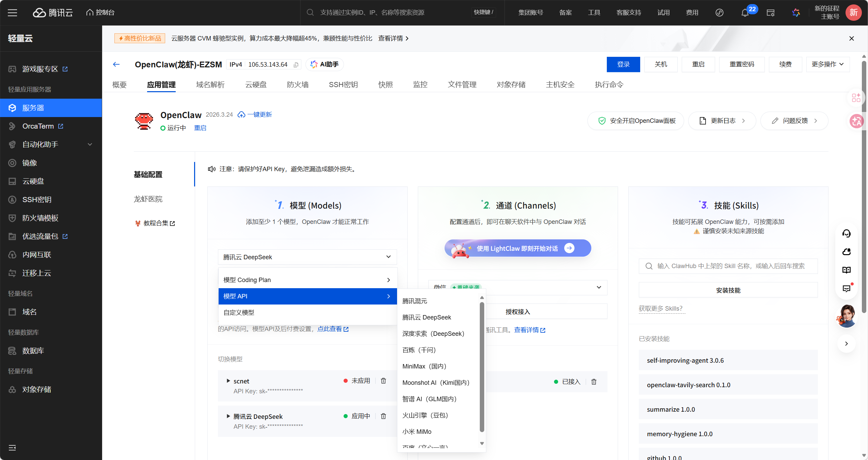Image resolution: width=868 pixels, height=460 pixels.
Task: Expand the scnet model details
Action: [228, 381]
